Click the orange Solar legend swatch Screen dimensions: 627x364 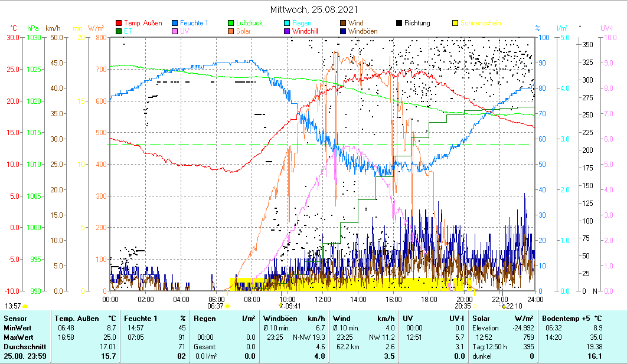231,31
